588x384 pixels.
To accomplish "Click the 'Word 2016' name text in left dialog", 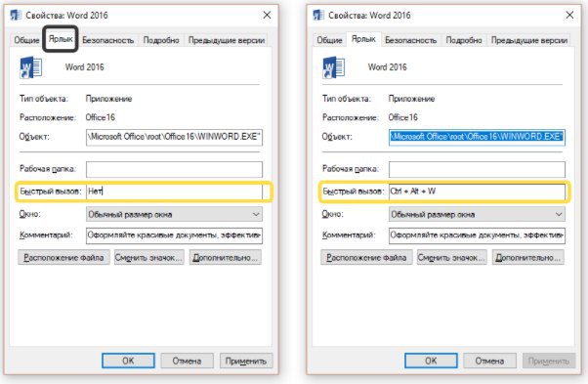I will point(85,67).
